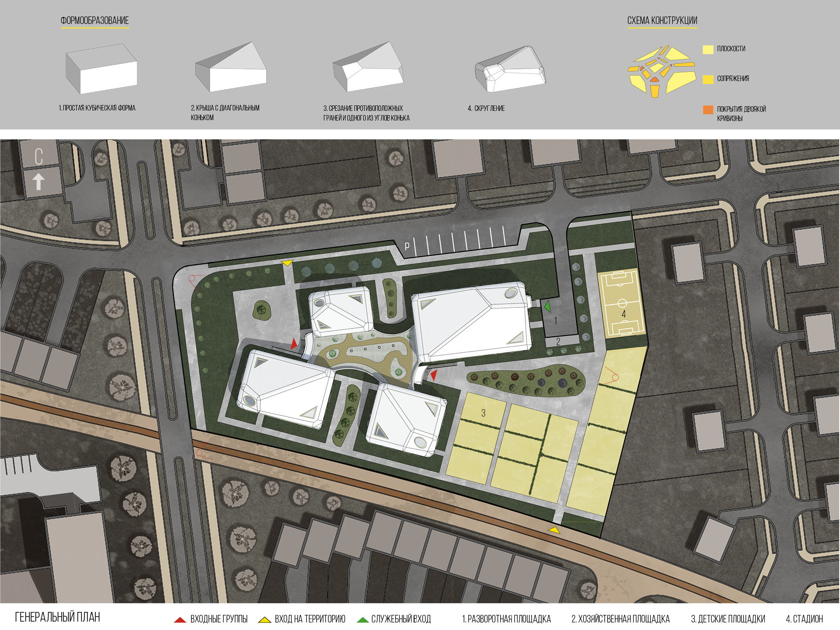Viewport: 840px width, 630px height.
Task: Click the legend text 4. СТАДИОН
Action: [804, 619]
